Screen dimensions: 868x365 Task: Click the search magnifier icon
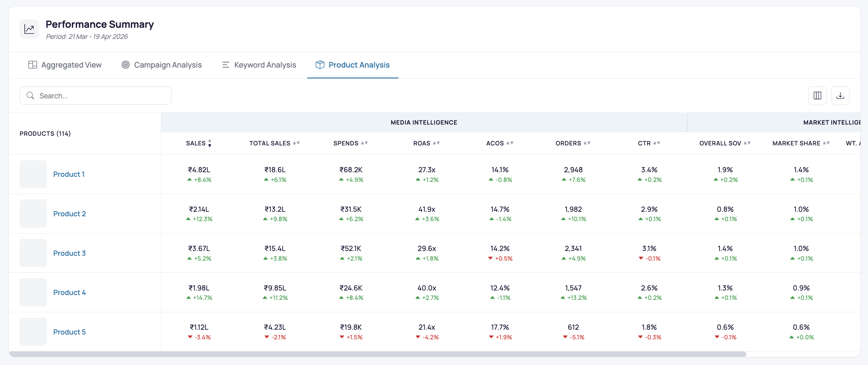point(30,96)
